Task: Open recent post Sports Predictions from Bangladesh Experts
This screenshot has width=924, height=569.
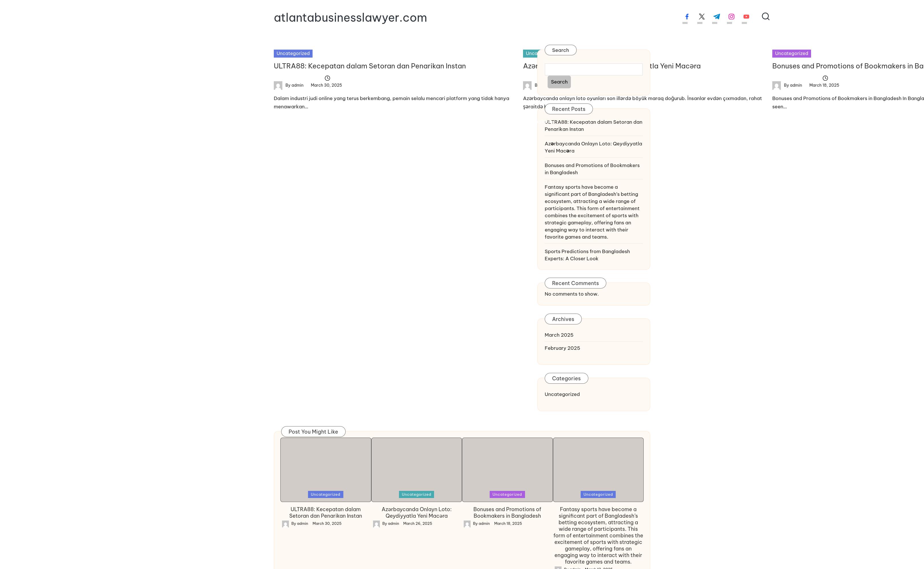Action: [x=587, y=255]
